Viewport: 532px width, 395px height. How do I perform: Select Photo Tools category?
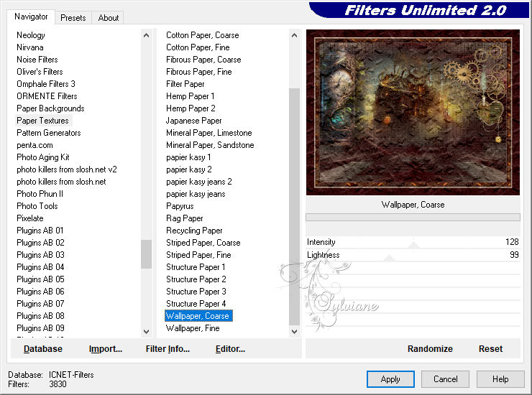[x=37, y=206]
